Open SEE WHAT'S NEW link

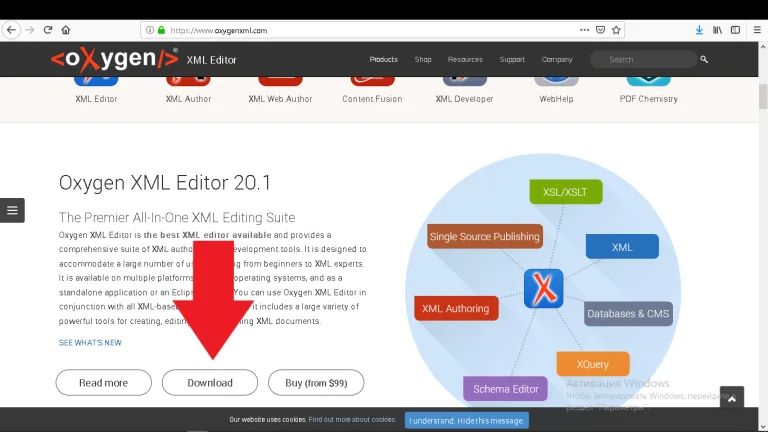click(x=90, y=343)
